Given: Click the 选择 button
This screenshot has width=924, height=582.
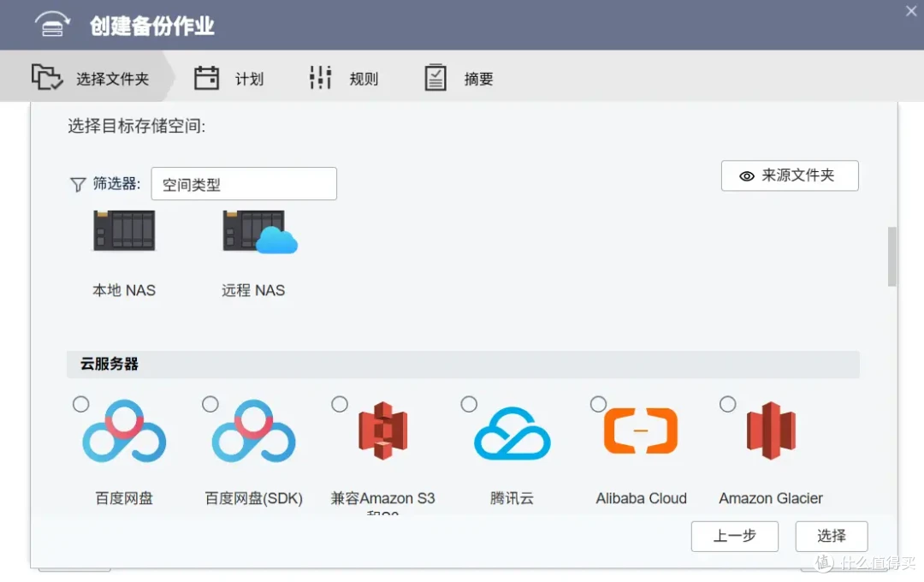Looking at the screenshot, I should [x=832, y=536].
